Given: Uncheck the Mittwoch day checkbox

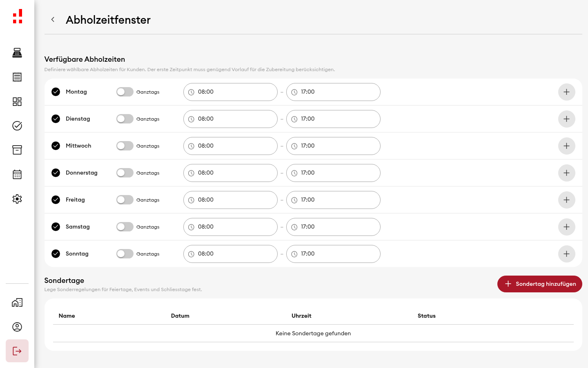Looking at the screenshot, I should click(x=56, y=146).
